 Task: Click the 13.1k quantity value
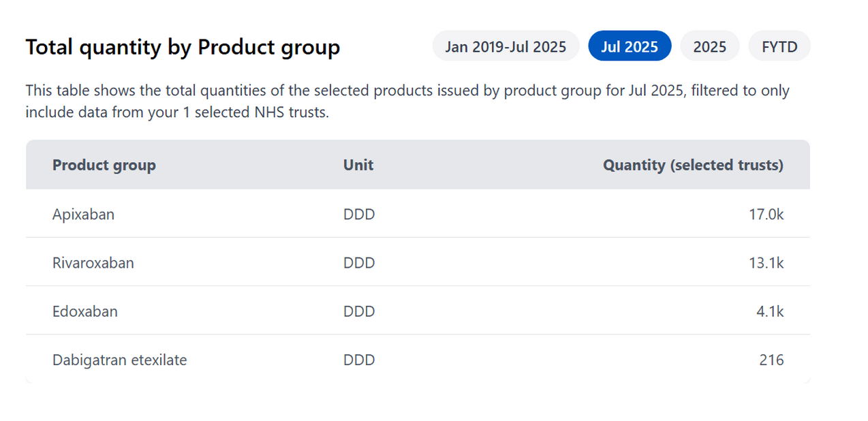click(x=766, y=263)
